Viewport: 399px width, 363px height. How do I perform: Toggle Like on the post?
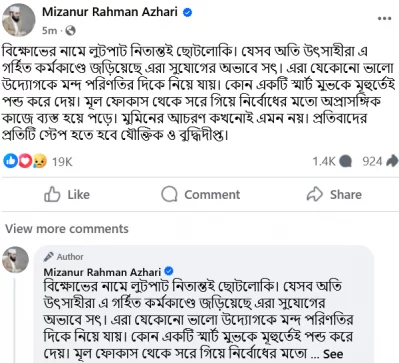point(67,195)
